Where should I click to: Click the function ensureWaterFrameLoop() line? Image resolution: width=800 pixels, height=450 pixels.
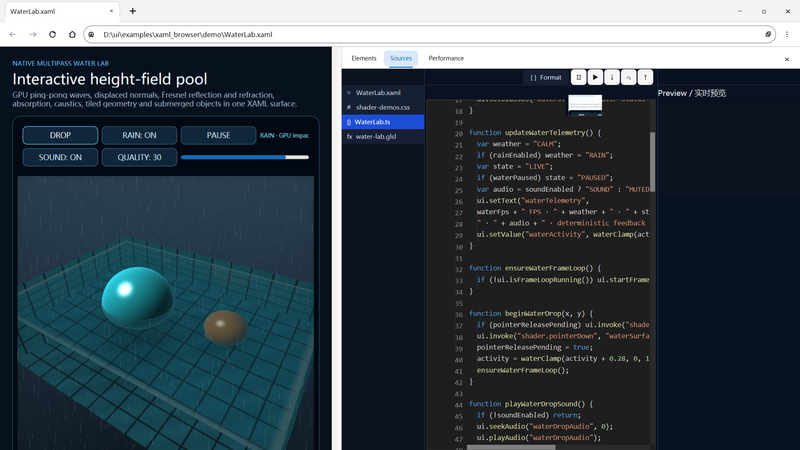535,268
